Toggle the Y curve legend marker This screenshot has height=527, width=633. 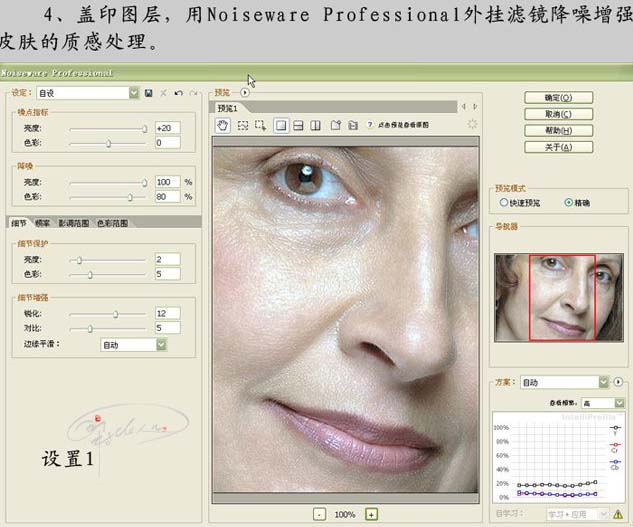click(615, 430)
